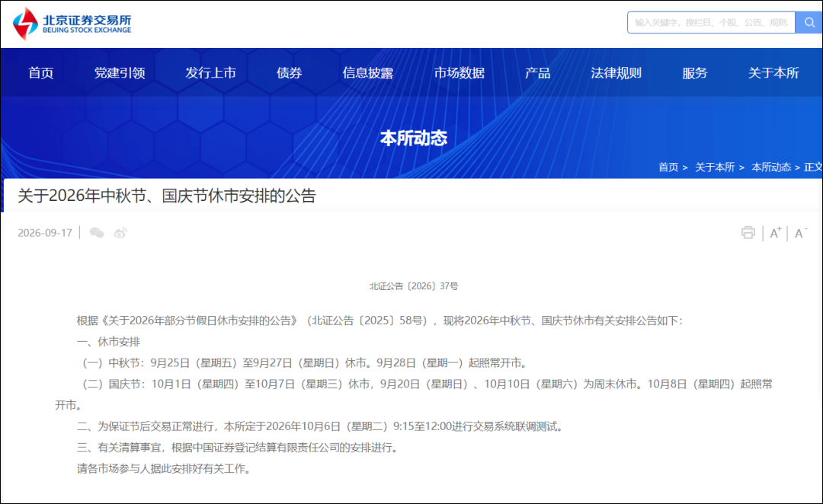Follow the 关于本所 breadcrumb link
This screenshot has height=504, width=823.
tap(714, 167)
